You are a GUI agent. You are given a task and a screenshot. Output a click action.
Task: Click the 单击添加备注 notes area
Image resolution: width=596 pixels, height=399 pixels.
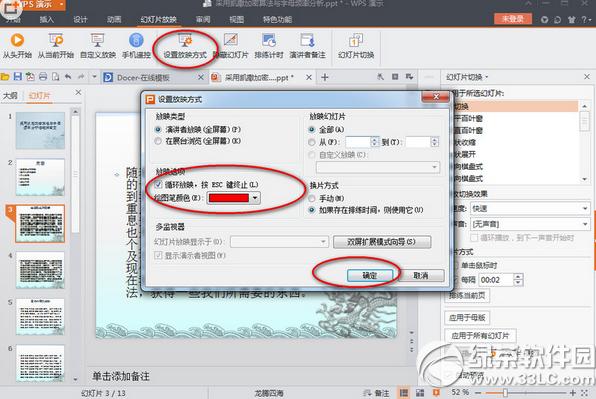click(121, 376)
